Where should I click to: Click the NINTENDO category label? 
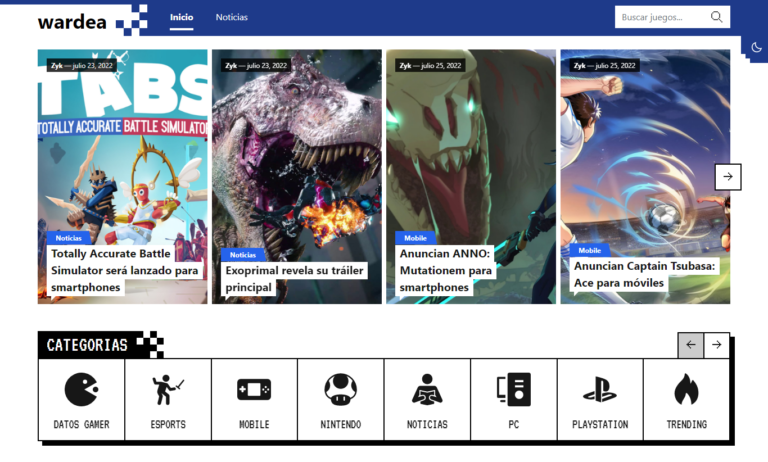[340, 424]
